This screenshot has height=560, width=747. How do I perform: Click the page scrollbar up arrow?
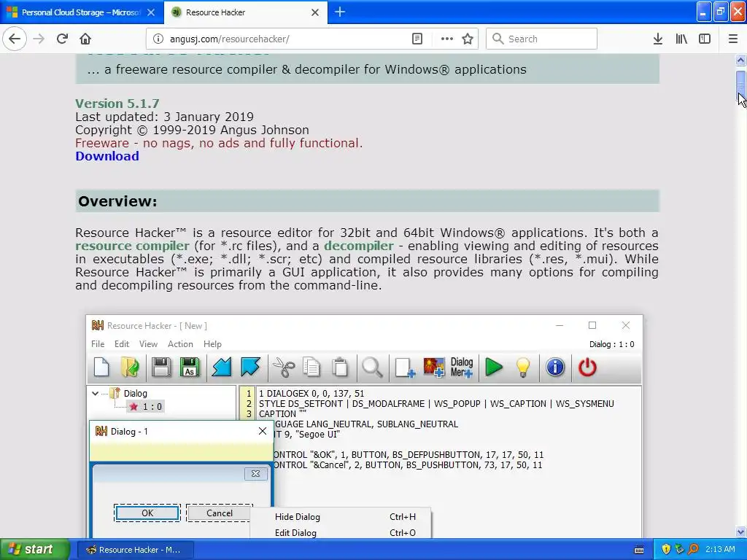click(740, 60)
